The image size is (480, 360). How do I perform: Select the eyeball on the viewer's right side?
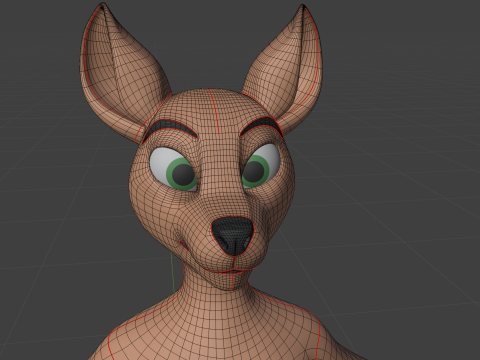pyautogui.click(x=261, y=166)
